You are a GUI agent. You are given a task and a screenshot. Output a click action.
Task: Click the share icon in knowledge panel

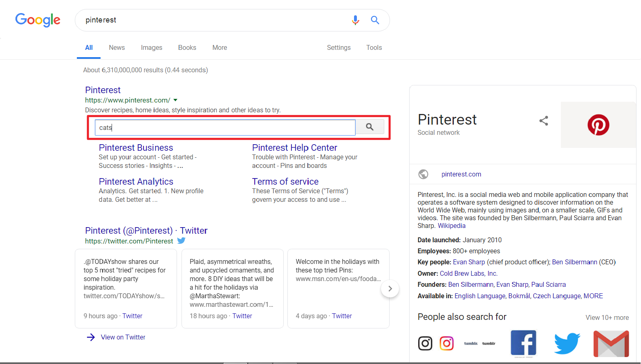point(544,121)
